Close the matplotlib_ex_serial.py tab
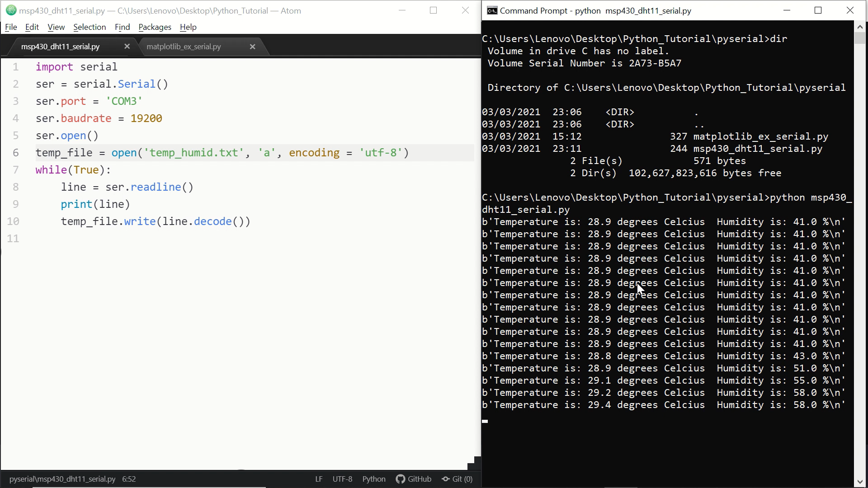Viewport: 868px width, 488px height. [x=252, y=47]
